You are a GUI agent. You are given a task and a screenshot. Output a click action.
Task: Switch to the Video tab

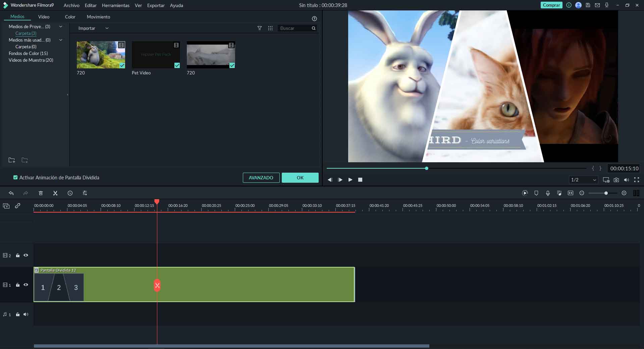coord(44,17)
